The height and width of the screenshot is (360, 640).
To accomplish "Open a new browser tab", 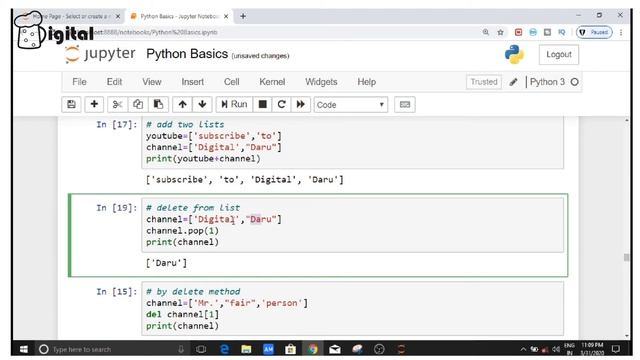I will click(243, 16).
